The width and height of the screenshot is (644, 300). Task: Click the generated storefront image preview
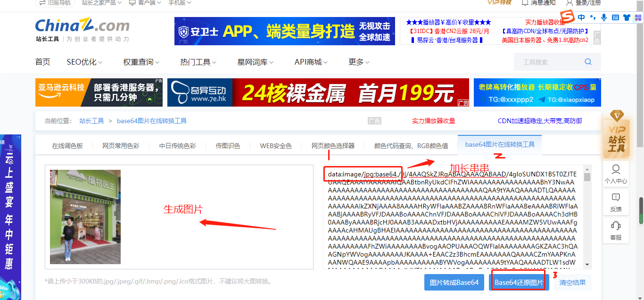point(85,217)
